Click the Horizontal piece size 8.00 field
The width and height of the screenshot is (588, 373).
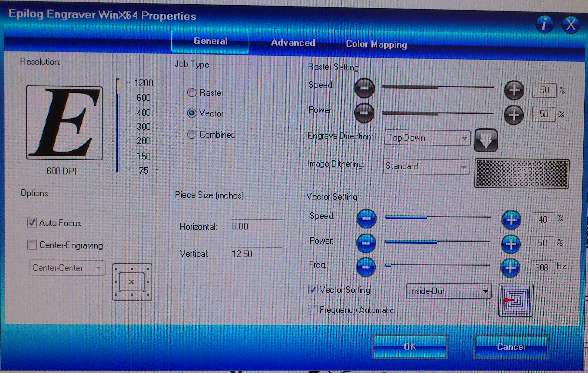256,226
